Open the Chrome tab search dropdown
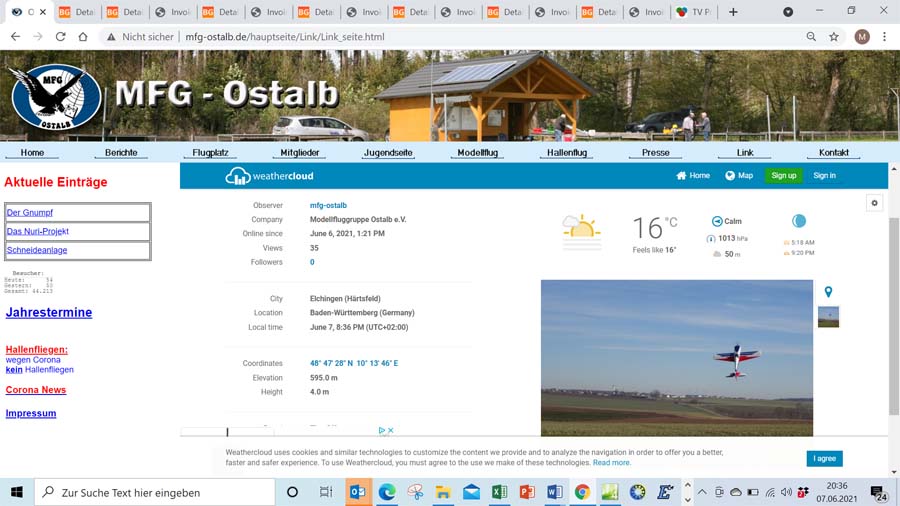The height and width of the screenshot is (506, 900). coord(788,12)
